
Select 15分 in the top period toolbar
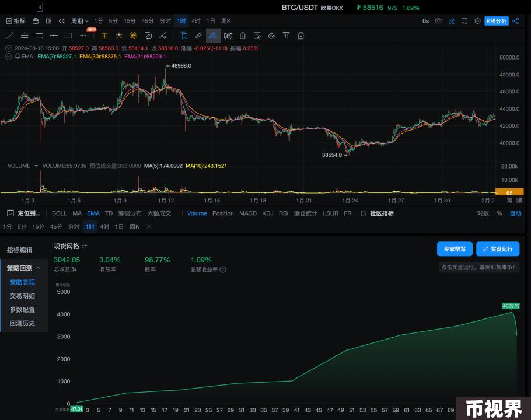130,21
